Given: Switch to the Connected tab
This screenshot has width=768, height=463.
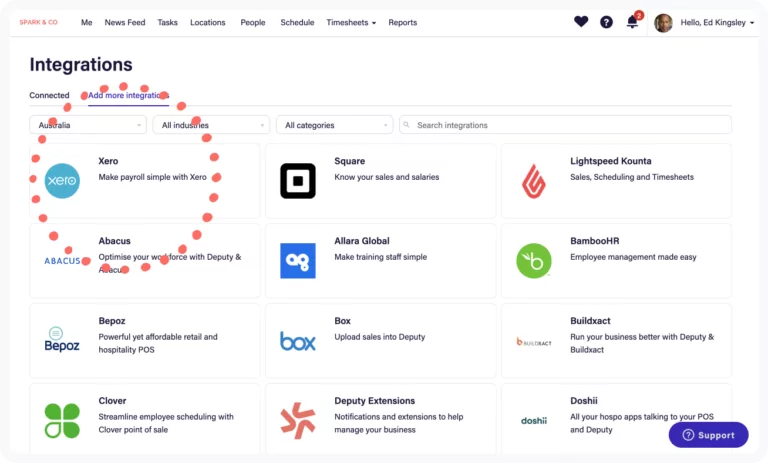Looking at the screenshot, I should tap(49, 95).
